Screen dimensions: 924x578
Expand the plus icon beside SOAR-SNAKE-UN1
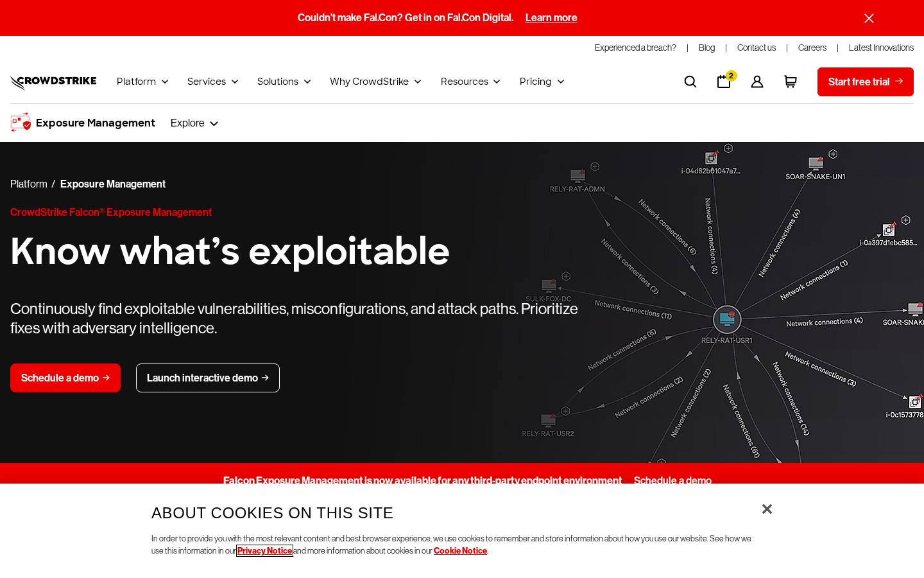point(833,154)
